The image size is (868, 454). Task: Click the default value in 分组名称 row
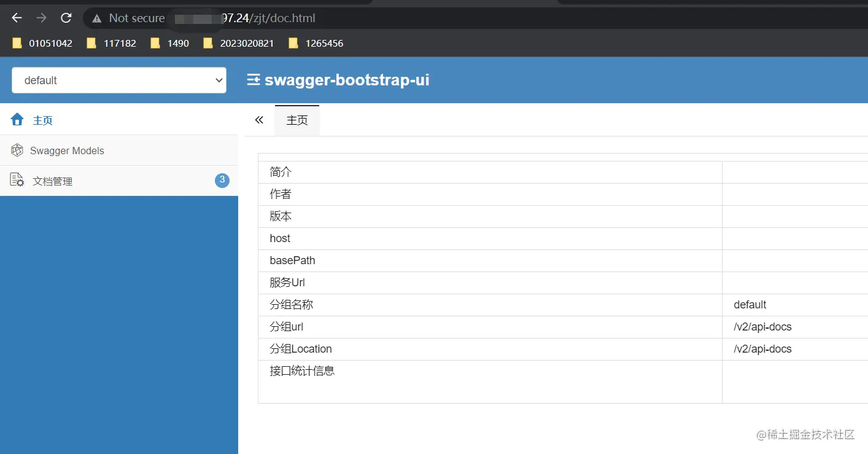[750, 305]
